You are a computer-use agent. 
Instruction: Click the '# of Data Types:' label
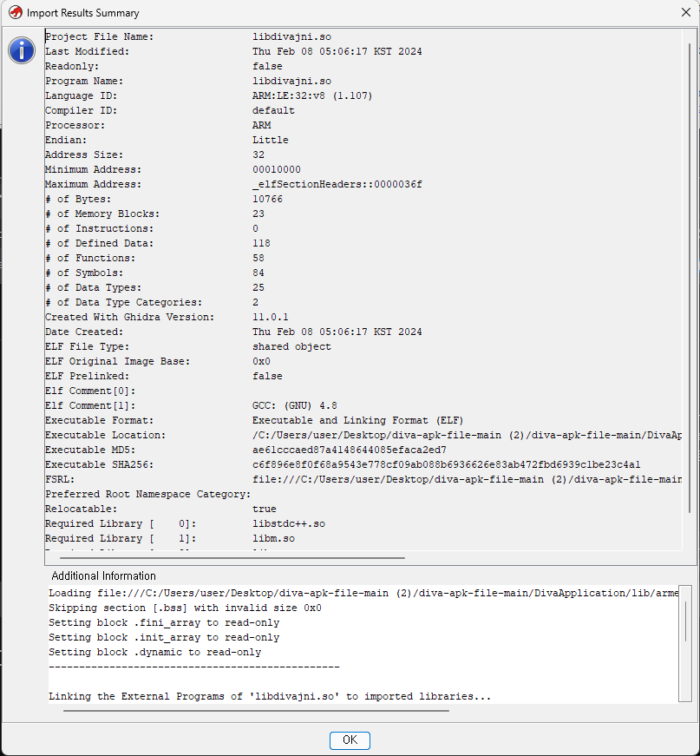94,287
